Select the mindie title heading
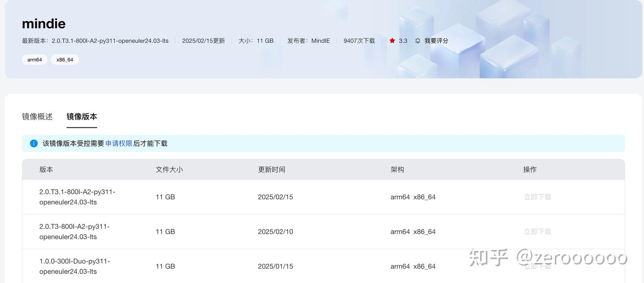 (43, 23)
